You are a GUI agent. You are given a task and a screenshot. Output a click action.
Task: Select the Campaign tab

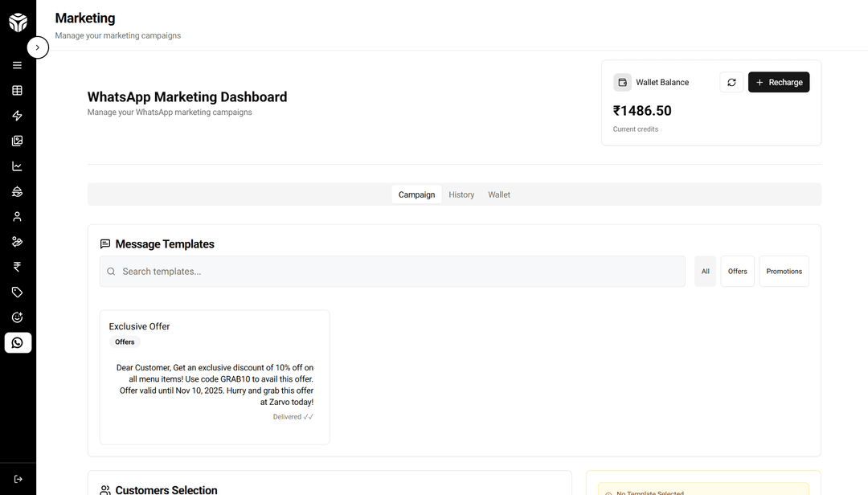point(416,194)
